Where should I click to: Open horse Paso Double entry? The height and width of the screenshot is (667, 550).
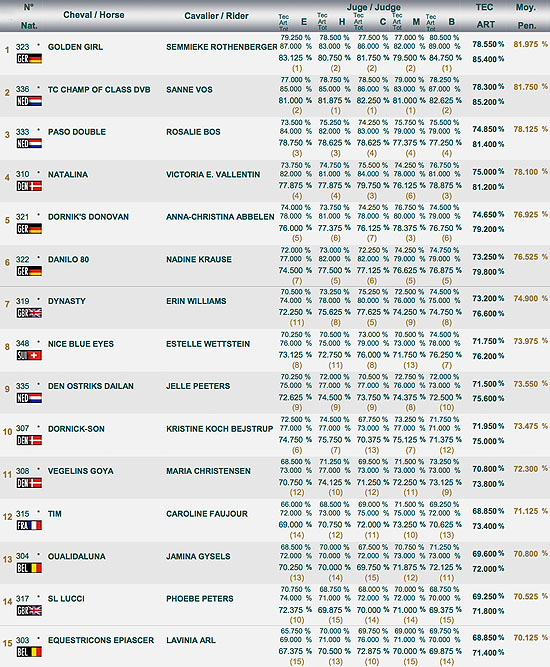pos(77,132)
